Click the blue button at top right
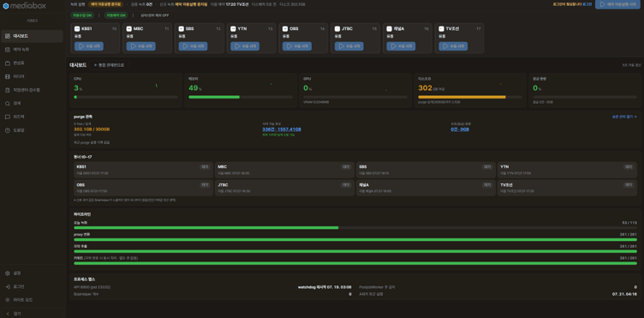This screenshot has width=644, height=318. coord(617,4)
